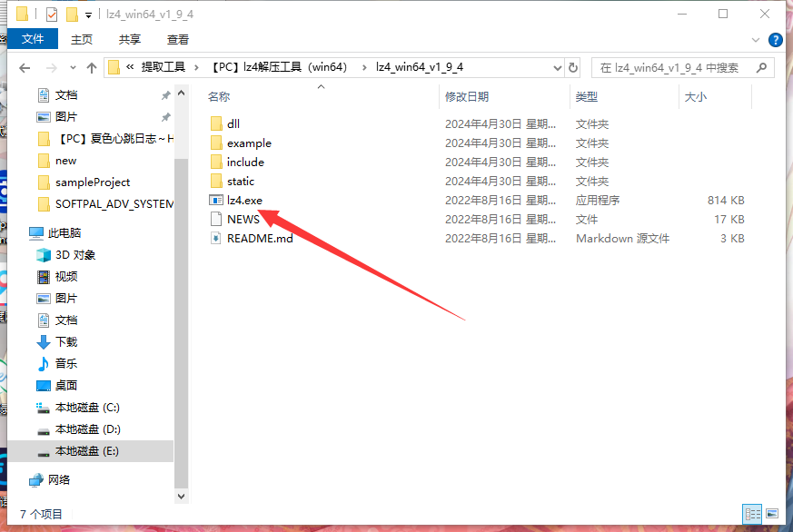Go up one level with up arrow

coord(92,68)
